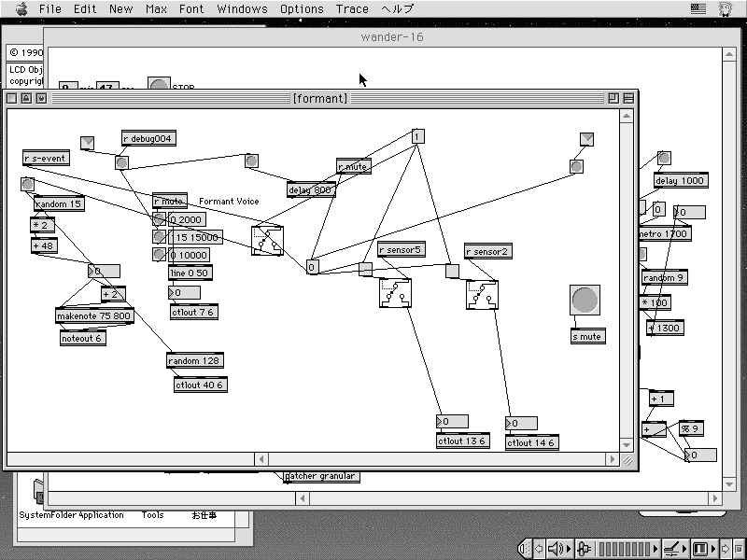Click the bang button below the right inlet
Image resolution: width=747 pixels, height=560 pixels.
pos(576,167)
